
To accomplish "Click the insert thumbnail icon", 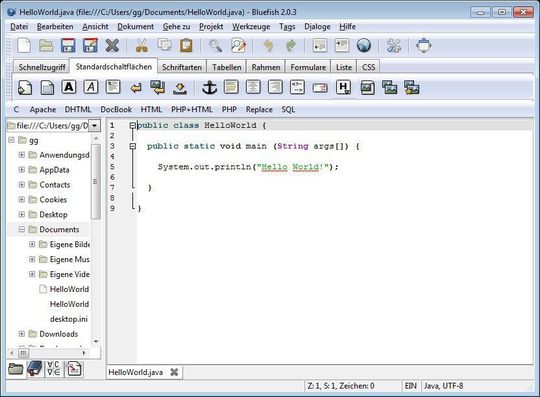I will [x=390, y=88].
